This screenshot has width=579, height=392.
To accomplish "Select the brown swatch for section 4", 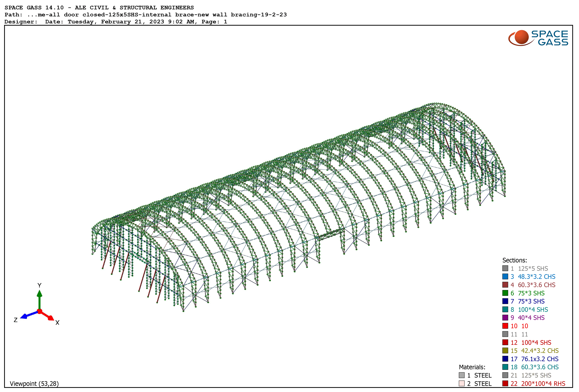I will [x=505, y=285].
